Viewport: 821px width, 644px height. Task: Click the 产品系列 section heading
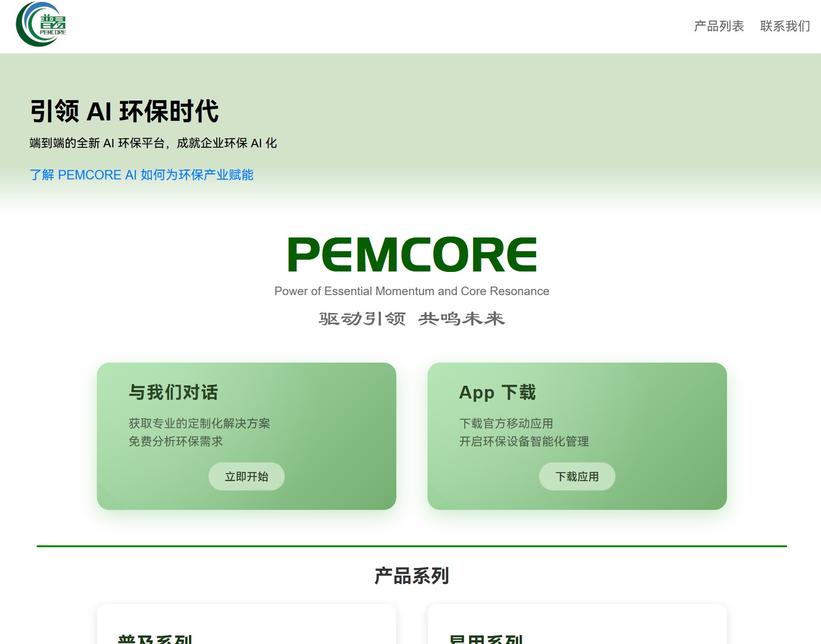pyautogui.click(x=411, y=576)
